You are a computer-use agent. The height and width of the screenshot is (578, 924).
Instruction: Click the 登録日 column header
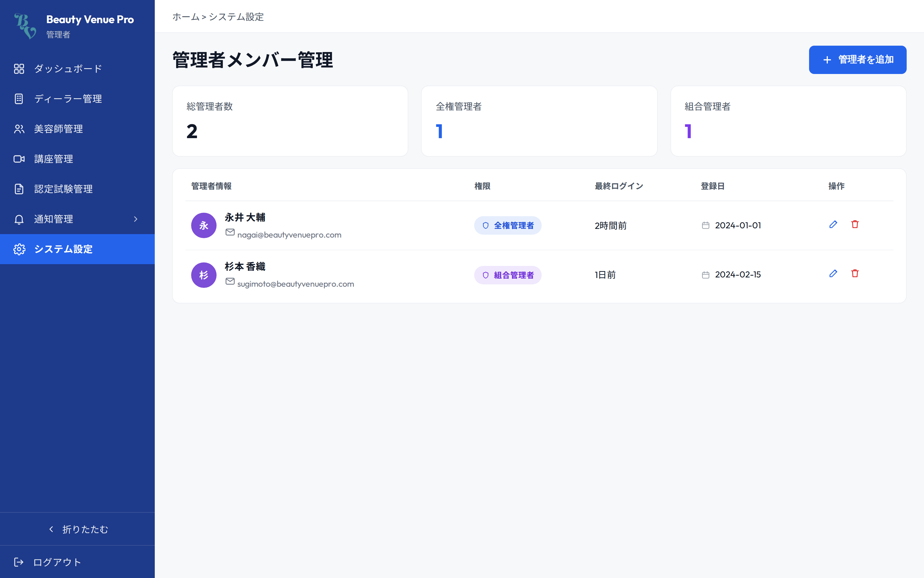(712, 186)
